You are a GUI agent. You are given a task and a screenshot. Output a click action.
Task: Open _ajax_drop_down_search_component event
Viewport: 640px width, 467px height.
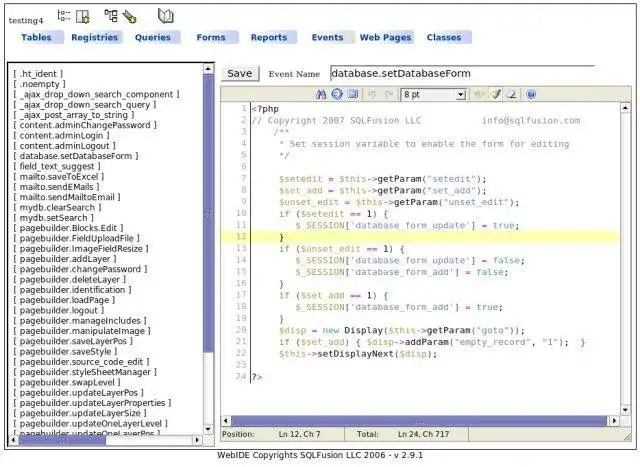pyautogui.click(x=96, y=94)
